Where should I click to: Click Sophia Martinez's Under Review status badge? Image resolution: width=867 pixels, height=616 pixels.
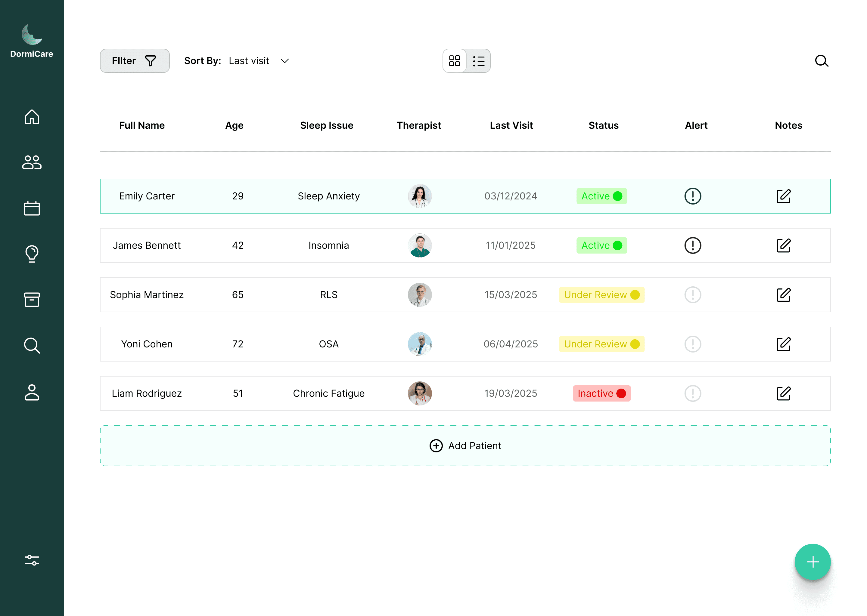pyautogui.click(x=601, y=295)
